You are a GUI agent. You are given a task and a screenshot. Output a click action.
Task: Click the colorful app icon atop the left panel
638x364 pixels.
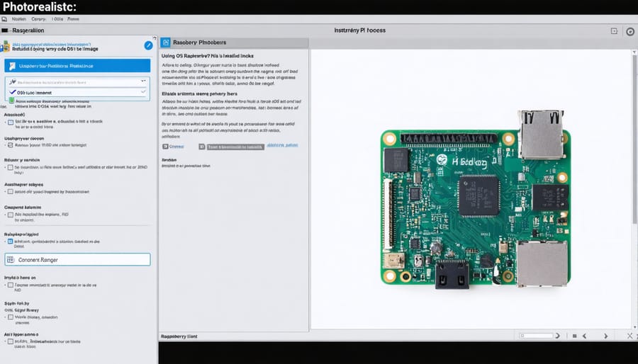(x=5, y=46)
